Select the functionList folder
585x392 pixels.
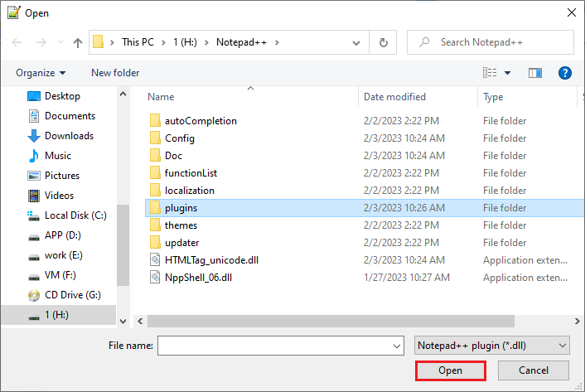[191, 173]
